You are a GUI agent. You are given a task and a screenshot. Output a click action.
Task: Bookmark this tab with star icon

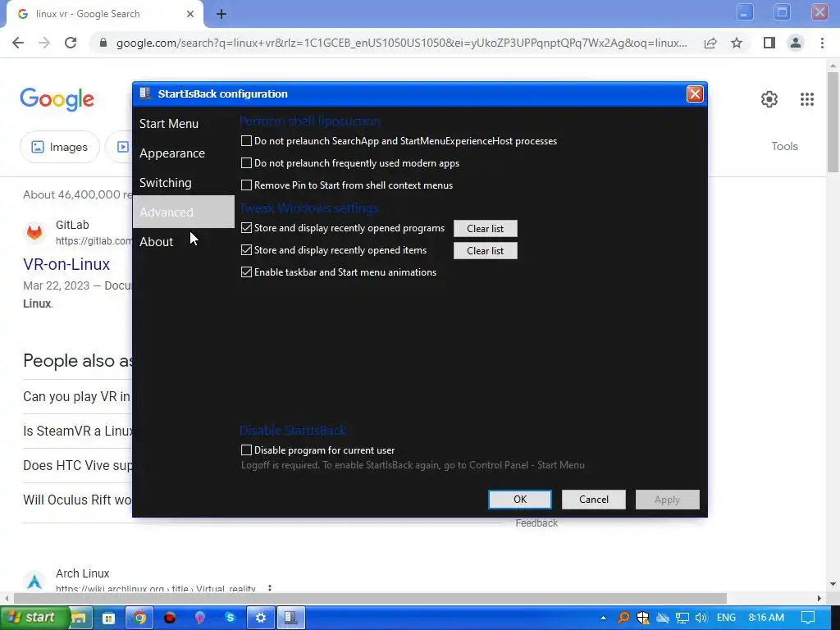coord(737,43)
